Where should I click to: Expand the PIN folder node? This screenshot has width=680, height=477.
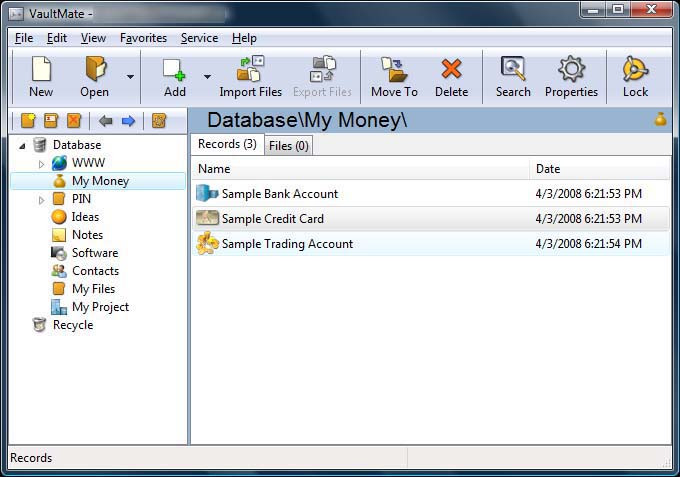point(41,200)
